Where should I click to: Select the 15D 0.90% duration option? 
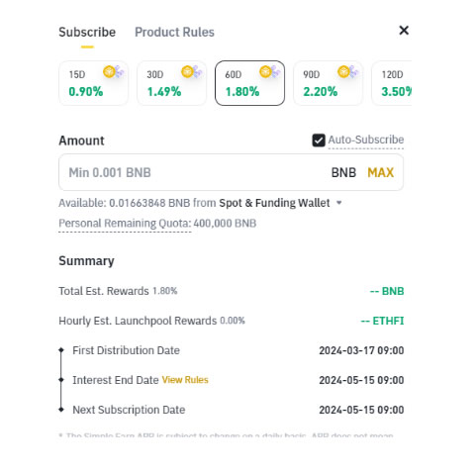pyautogui.click(x=93, y=83)
